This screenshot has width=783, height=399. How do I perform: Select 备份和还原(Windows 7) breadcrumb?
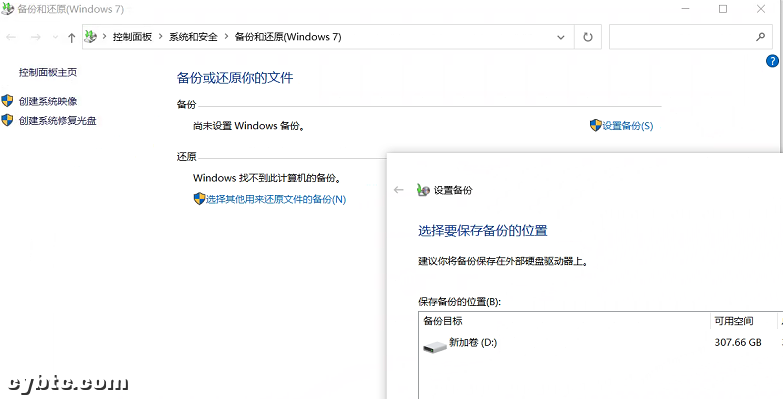pos(288,37)
